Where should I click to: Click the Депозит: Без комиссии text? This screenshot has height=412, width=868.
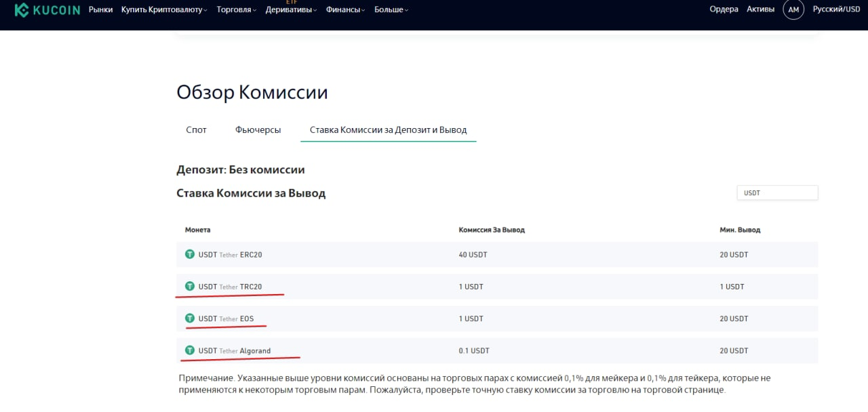point(241,169)
